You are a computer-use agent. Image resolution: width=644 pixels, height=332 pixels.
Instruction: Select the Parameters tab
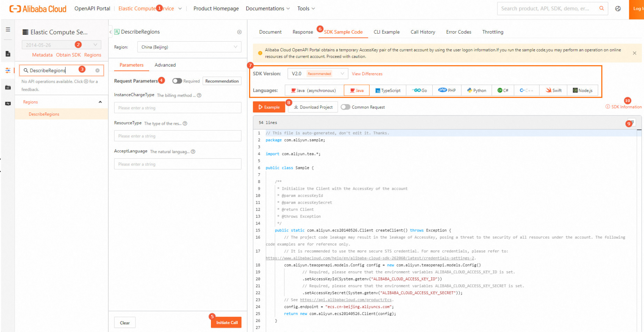pos(131,65)
